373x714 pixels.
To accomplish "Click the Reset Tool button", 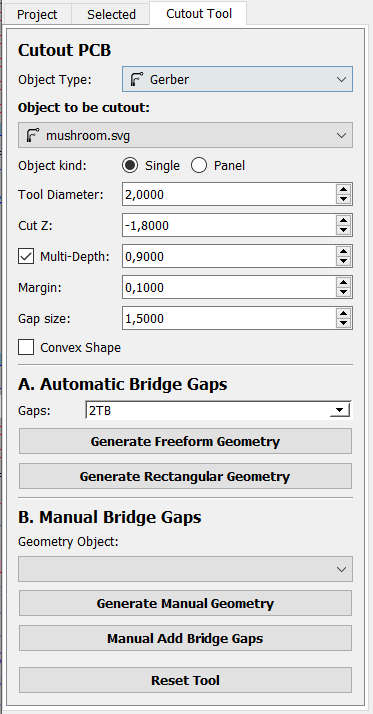I will coord(185,680).
